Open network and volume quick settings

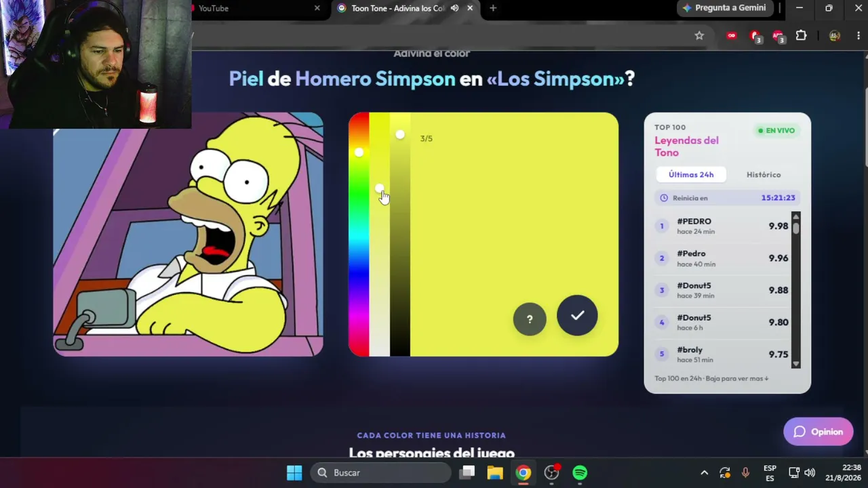pyautogui.click(x=802, y=472)
